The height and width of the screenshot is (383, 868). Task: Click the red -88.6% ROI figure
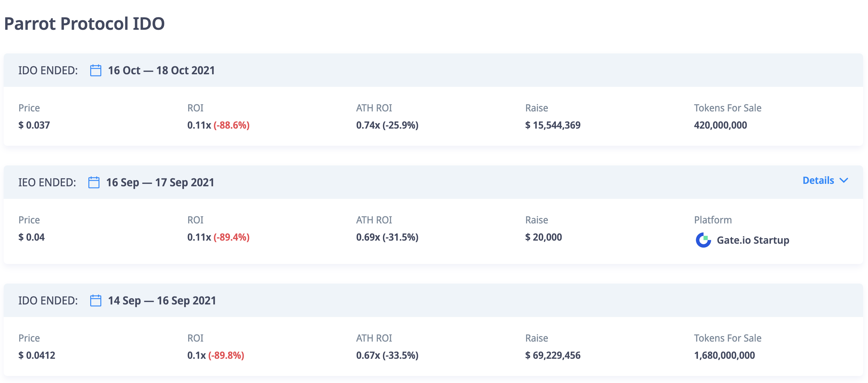tap(231, 125)
